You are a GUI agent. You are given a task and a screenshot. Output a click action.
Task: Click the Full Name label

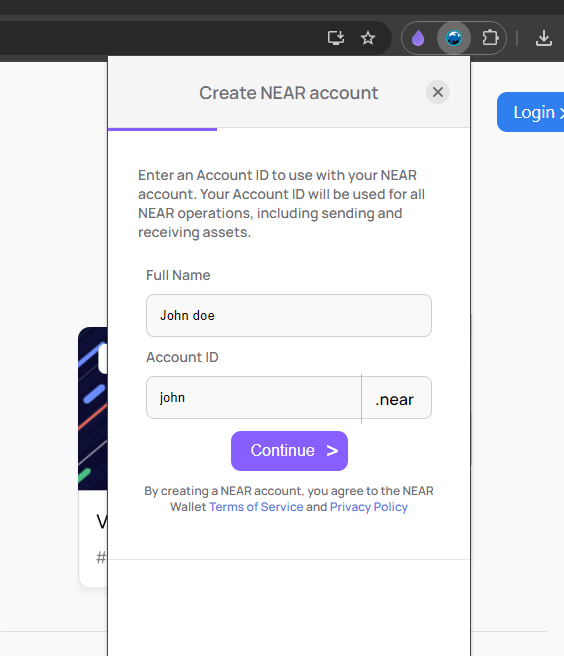(178, 275)
